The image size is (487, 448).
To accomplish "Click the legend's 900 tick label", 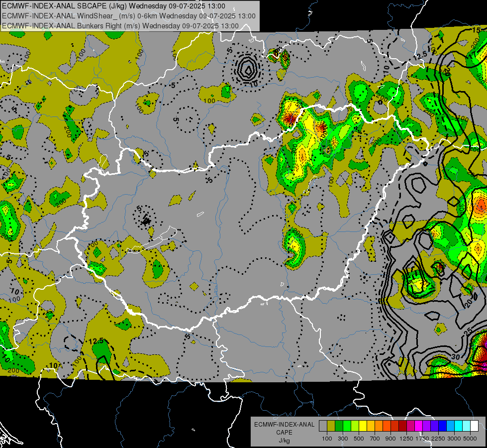I will point(390,439).
